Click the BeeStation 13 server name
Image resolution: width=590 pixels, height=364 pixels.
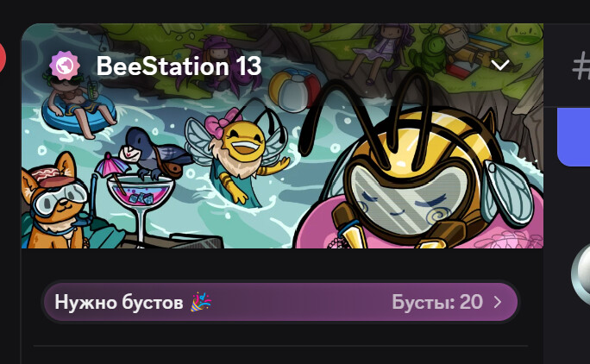(179, 66)
